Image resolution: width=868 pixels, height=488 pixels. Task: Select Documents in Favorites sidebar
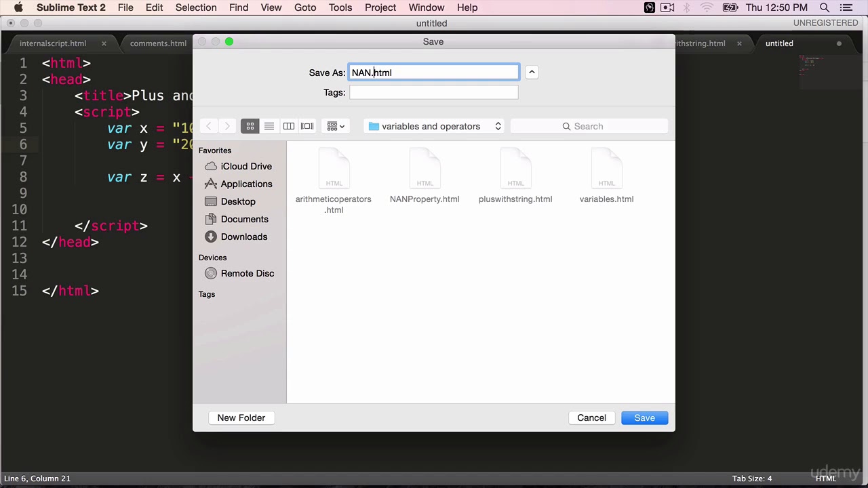[x=236, y=219]
